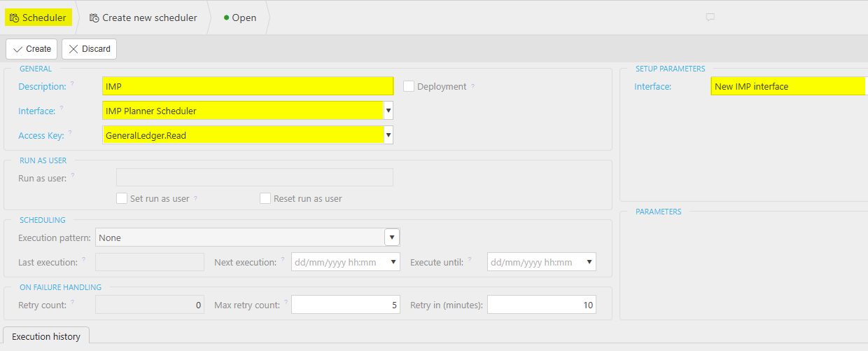This screenshot has width=868, height=351.
Task: Open the Access Key dropdown list
Action: [x=388, y=135]
